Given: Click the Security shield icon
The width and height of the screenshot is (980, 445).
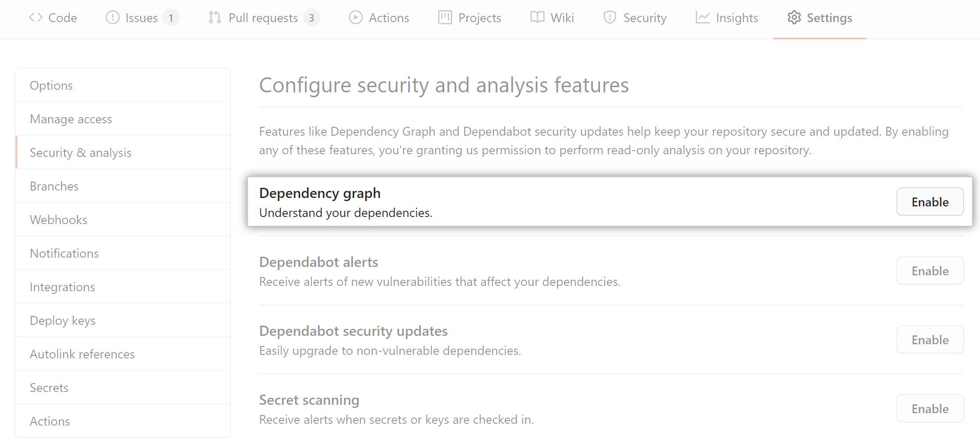Looking at the screenshot, I should (x=610, y=18).
